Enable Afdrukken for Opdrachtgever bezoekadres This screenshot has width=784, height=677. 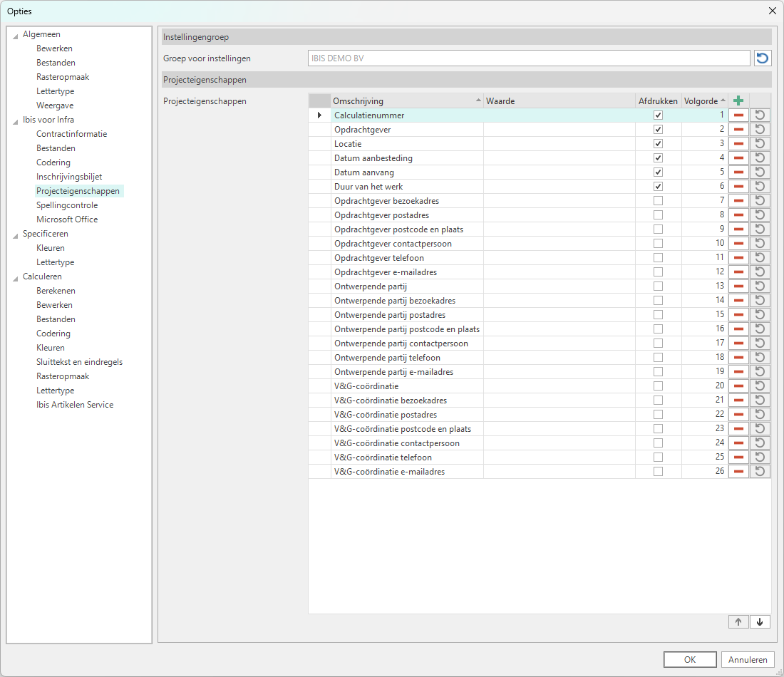click(x=658, y=200)
